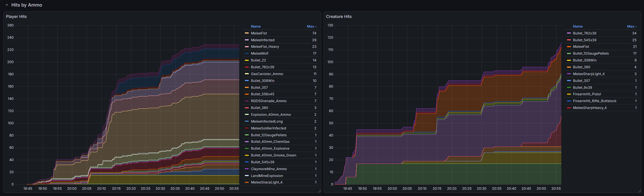Image resolution: width=644 pixels, height=196 pixels.
Task: Toggle Bullet_380 in Creature Hits legend
Action: pyautogui.click(x=581, y=67)
